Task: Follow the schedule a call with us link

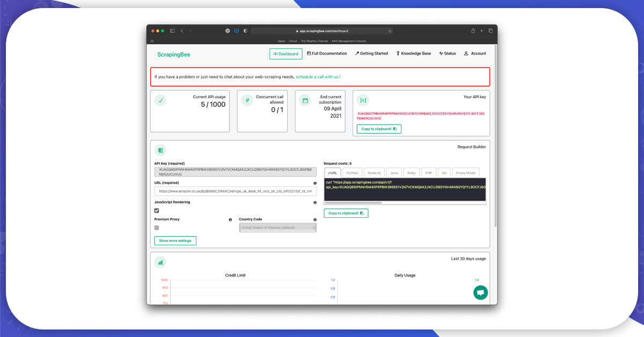Action: tap(318, 77)
